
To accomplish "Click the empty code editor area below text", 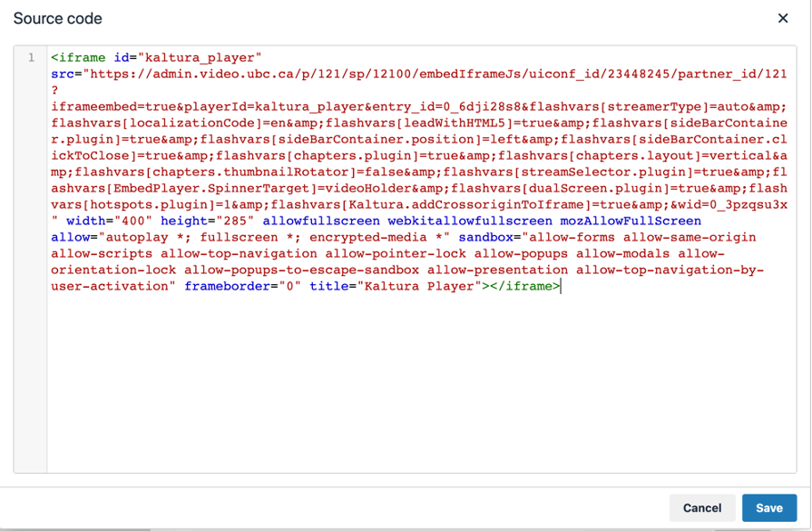I will 422,383.
